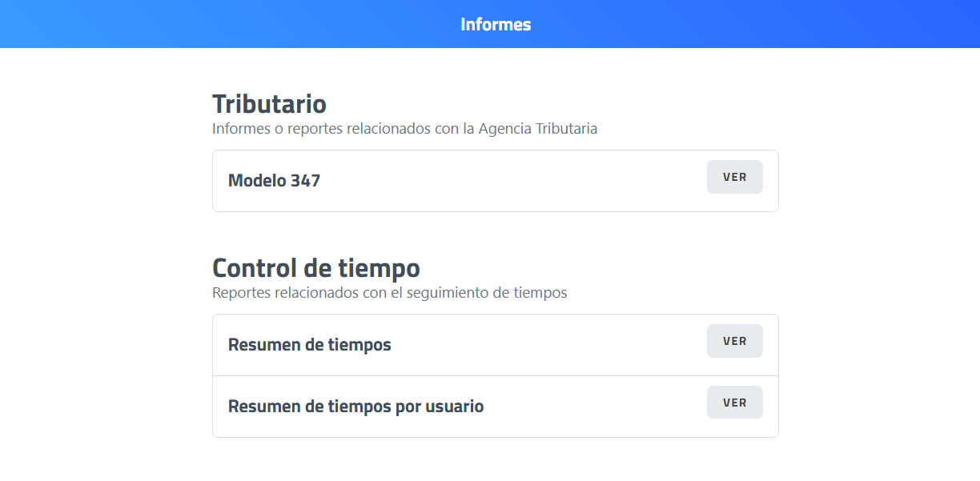
Task: Click the Control de tiempo description text
Action: pos(389,293)
